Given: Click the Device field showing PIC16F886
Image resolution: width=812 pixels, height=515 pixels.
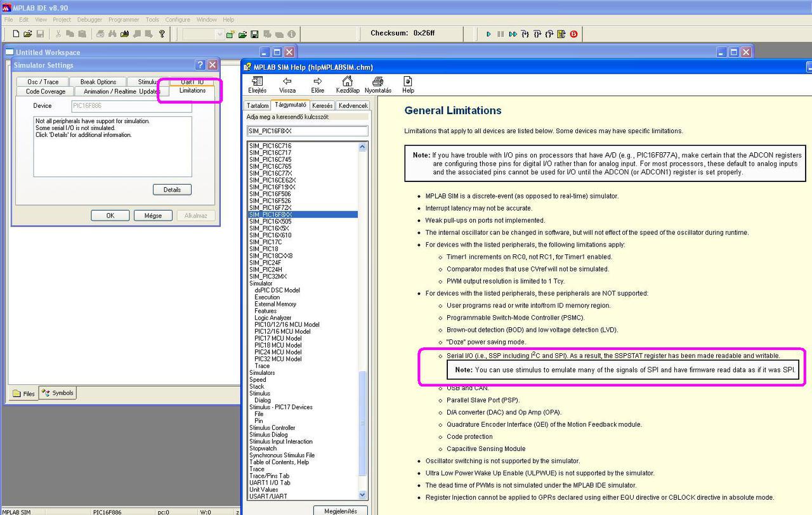Looking at the screenshot, I should click(x=131, y=106).
